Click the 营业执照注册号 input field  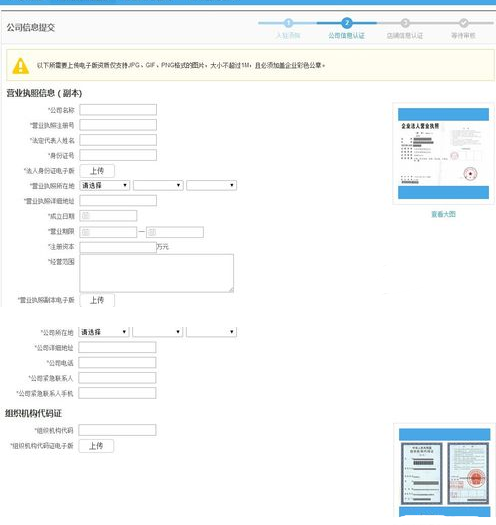pos(118,125)
